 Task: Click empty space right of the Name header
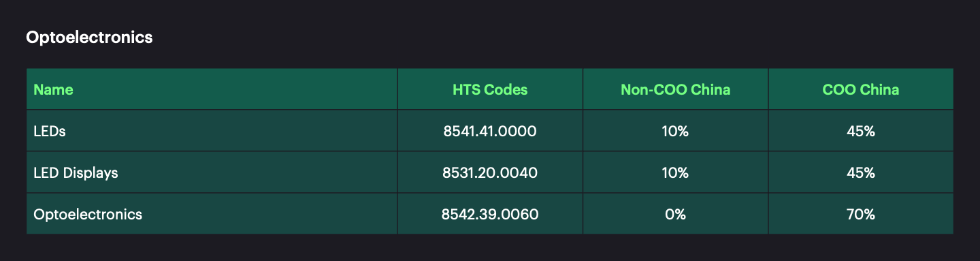[x=235, y=89]
